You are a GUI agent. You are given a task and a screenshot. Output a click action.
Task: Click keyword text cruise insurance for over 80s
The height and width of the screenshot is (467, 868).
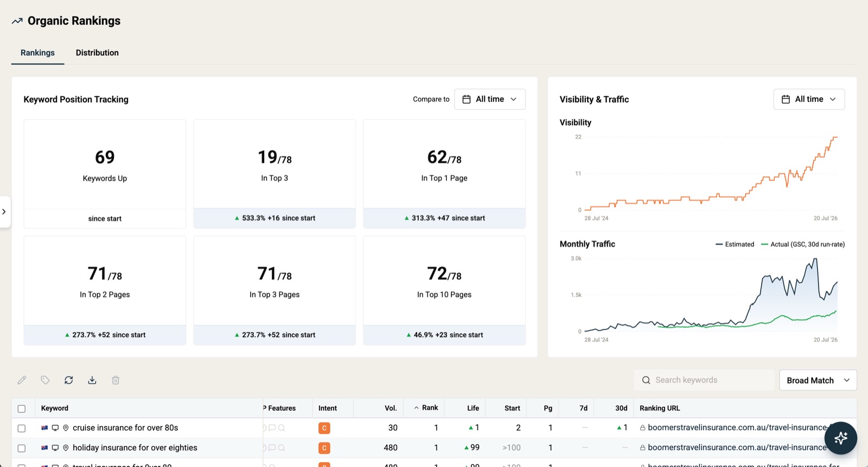[125, 428]
